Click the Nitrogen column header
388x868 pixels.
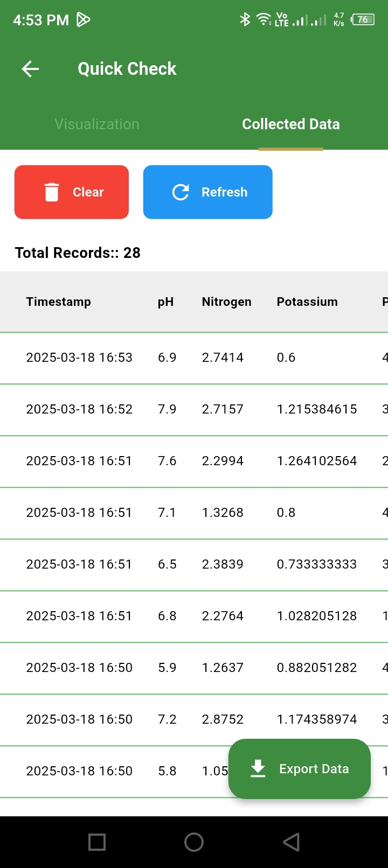point(226,302)
